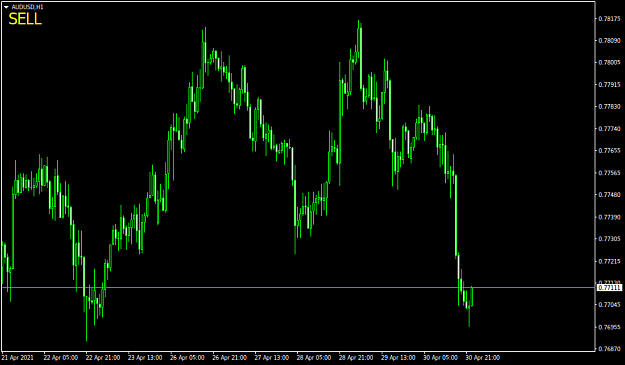
Task: Click the 0.76955 price axis label
Action: click(x=609, y=327)
